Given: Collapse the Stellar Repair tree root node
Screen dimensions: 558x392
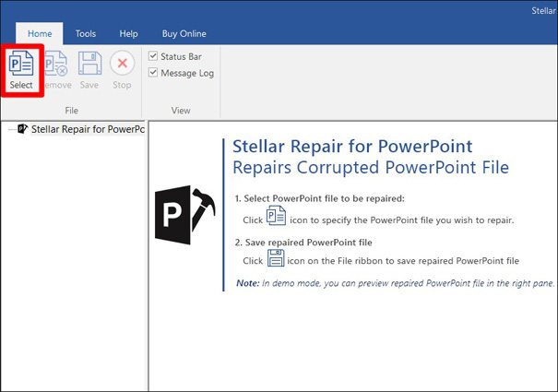Looking at the screenshot, I should [9, 129].
